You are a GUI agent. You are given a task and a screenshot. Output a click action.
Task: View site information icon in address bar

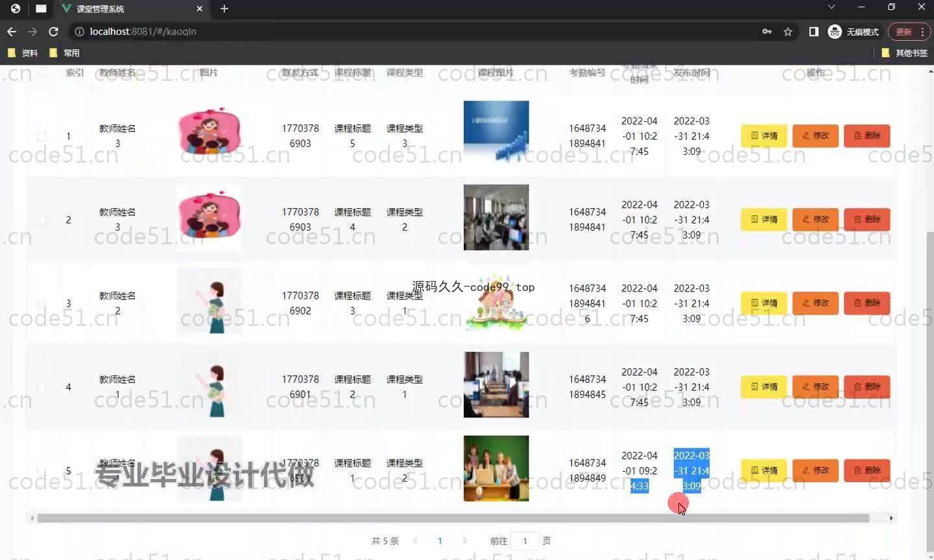point(79,31)
